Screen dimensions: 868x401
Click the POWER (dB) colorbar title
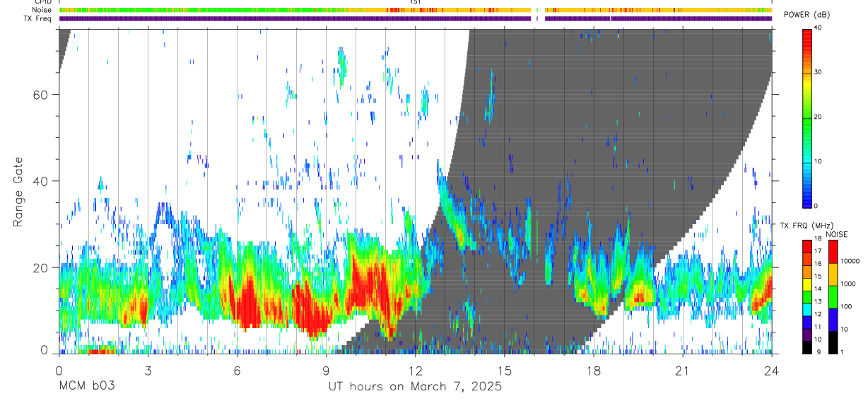(x=807, y=15)
